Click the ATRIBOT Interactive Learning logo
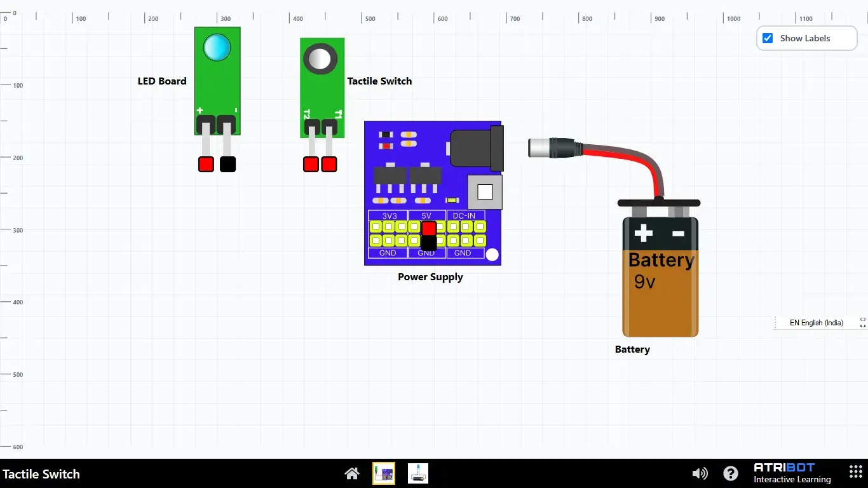 [792, 473]
